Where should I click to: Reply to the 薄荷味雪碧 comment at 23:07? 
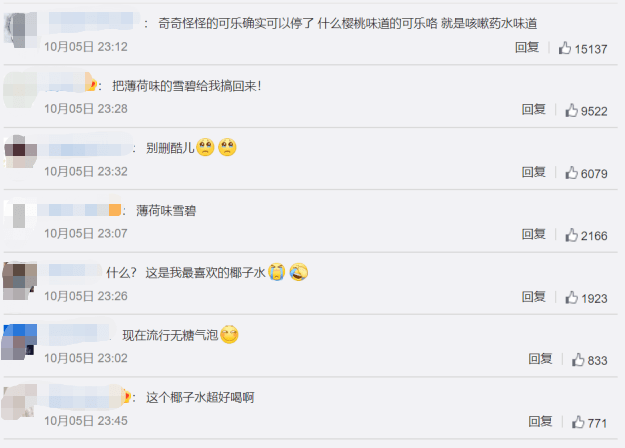[x=534, y=234]
